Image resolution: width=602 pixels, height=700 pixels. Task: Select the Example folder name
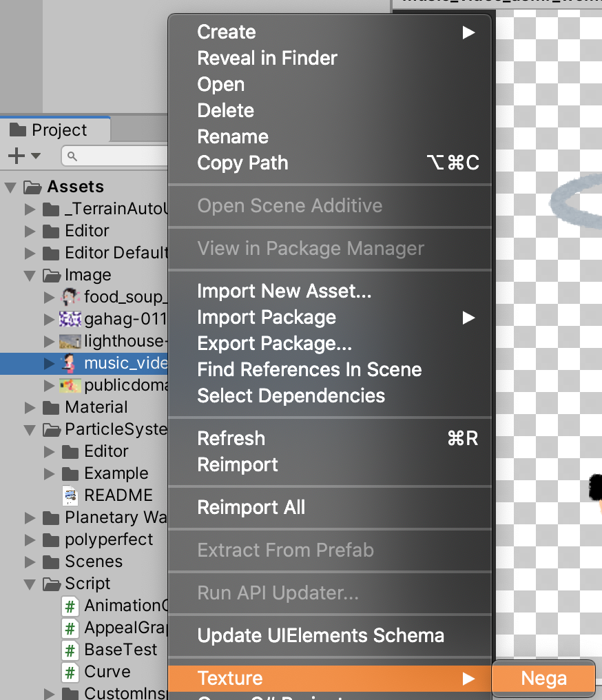[x=116, y=473]
